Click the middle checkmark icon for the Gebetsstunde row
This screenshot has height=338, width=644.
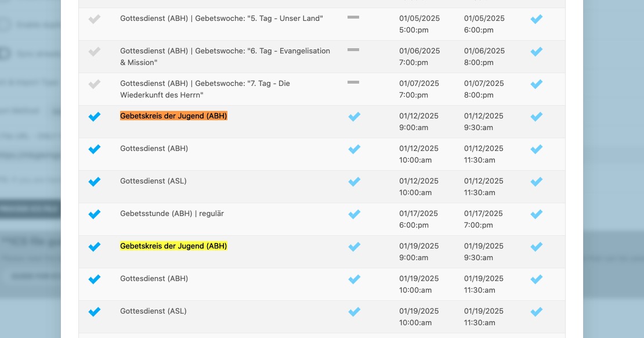pyautogui.click(x=354, y=214)
